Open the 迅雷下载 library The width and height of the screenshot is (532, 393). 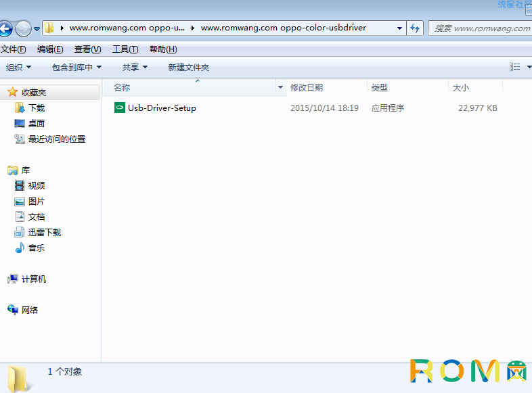[45, 232]
